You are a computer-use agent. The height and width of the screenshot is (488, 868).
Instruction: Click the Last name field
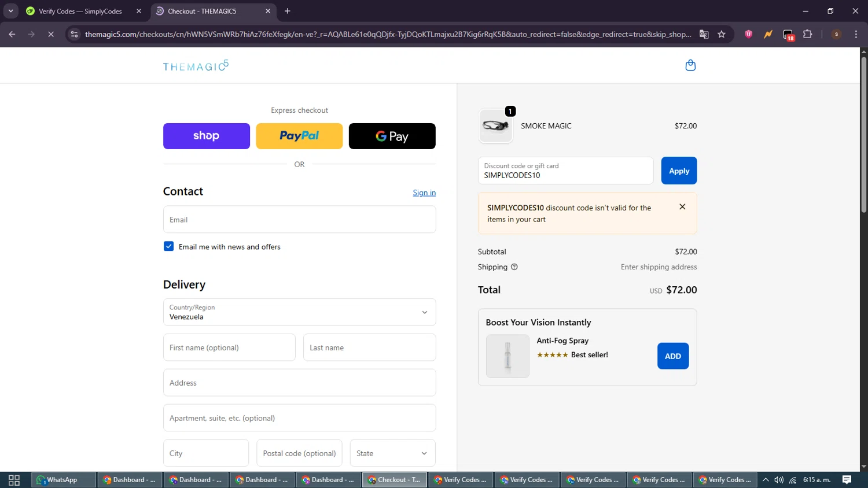click(369, 347)
